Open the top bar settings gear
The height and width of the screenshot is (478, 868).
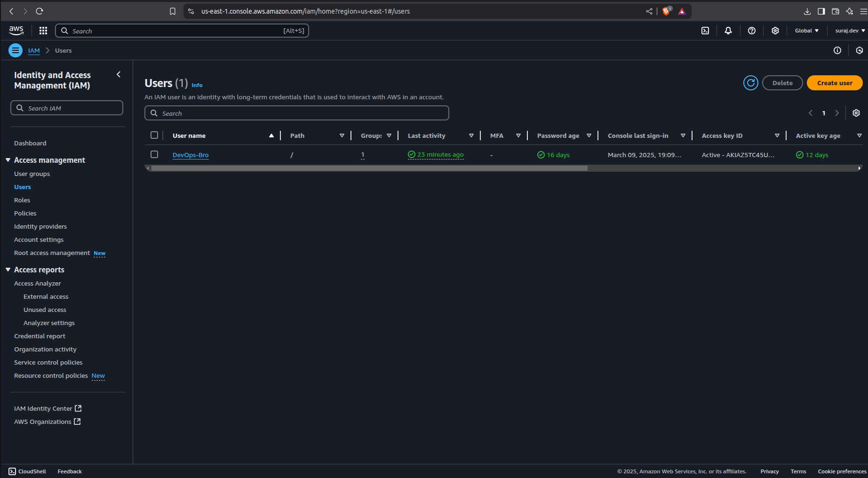pos(775,31)
